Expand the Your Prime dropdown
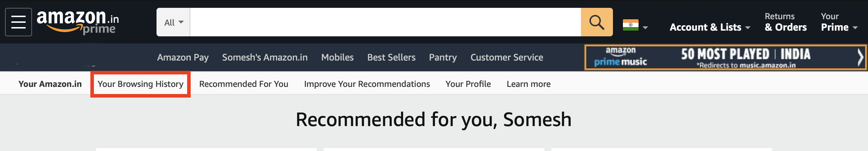Image resolution: width=868 pixels, height=151 pixels. pos(839,22)
